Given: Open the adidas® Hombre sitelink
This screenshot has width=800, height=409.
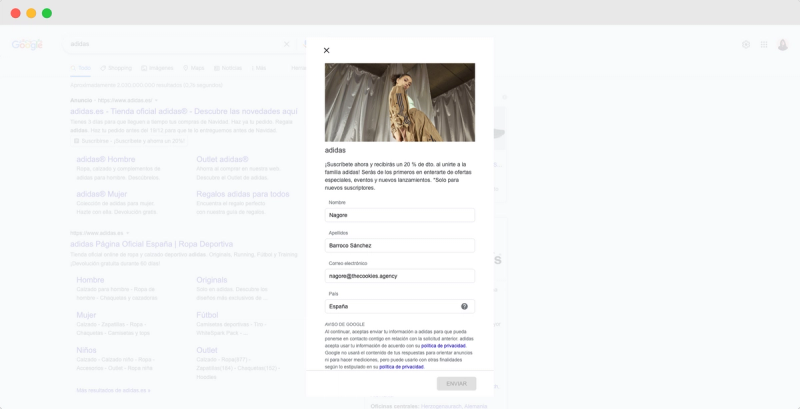Looking at the screenshot, I should point(106,160).
